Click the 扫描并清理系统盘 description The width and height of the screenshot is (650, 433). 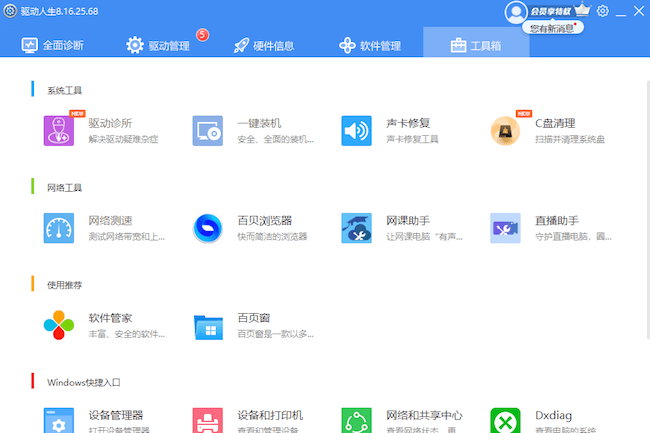(570, 139)
